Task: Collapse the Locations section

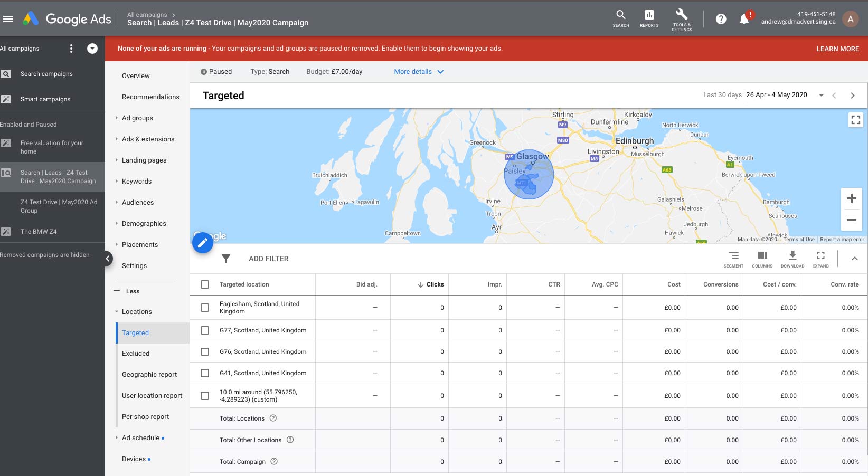Action: click(137, 312)
